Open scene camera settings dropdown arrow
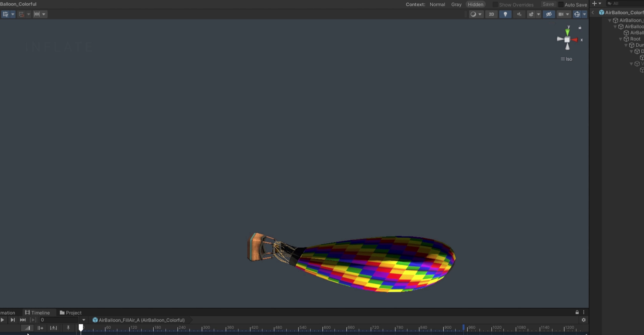 (x=568, y=14)
